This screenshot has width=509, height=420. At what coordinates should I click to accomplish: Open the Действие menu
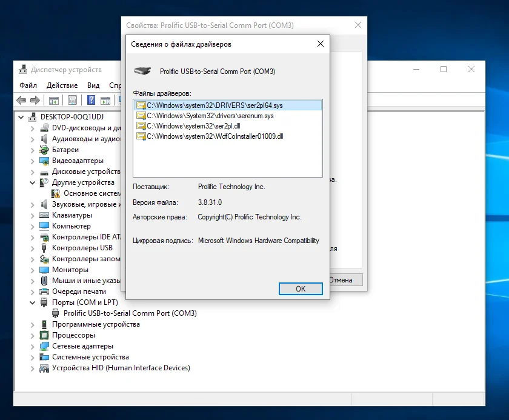coord(62,85)
